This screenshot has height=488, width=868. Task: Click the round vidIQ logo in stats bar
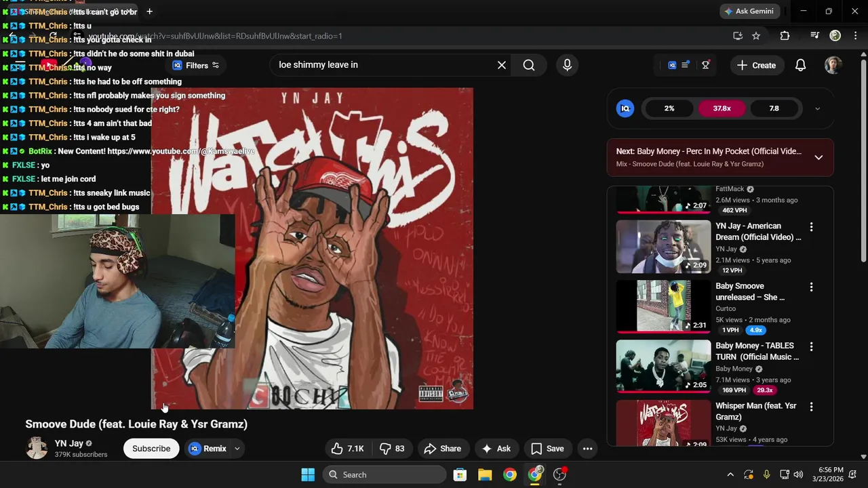[x=625, y=108]
